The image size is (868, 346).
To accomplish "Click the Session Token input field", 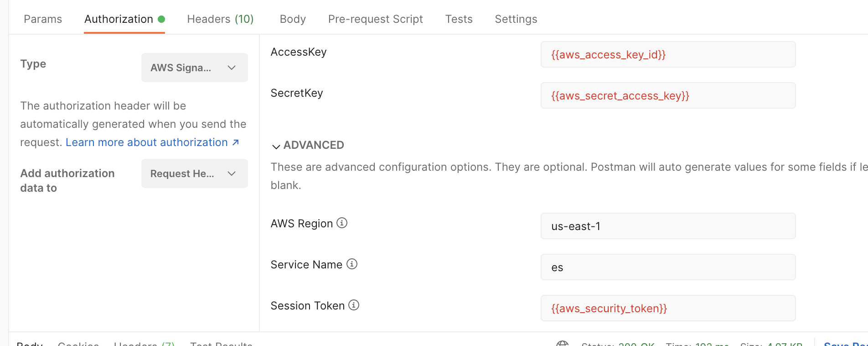I will coord(668,308).
